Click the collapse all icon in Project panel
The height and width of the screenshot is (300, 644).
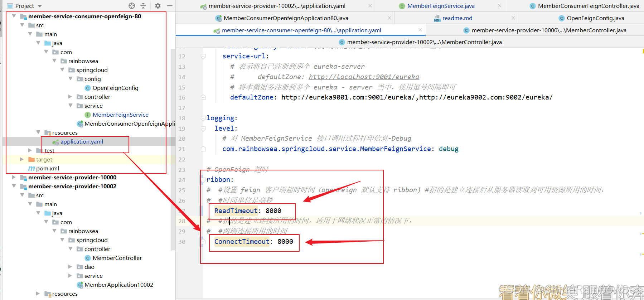(x=143, y=6)
